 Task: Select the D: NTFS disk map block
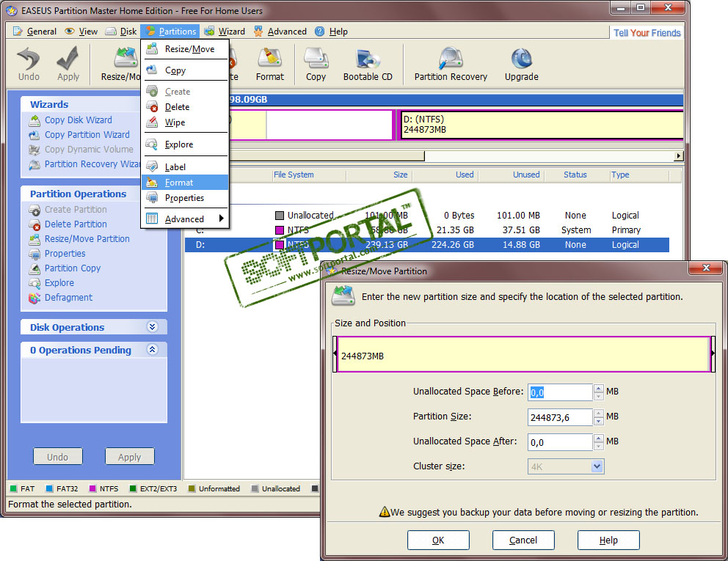click(541, 125)
